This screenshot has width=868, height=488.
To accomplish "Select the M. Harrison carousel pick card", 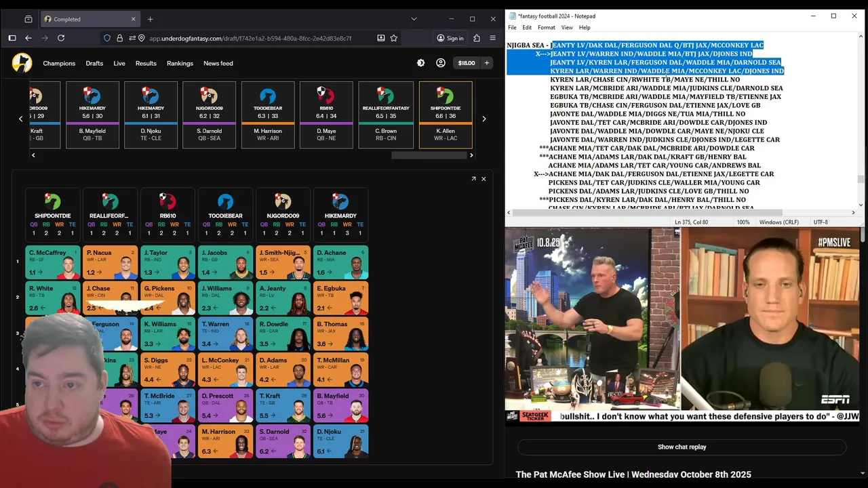I will click(268, 115).
